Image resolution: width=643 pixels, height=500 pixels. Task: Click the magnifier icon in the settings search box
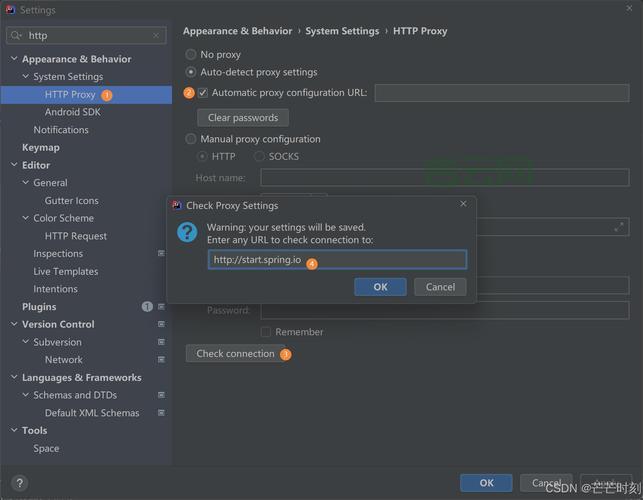pos(16,36)
